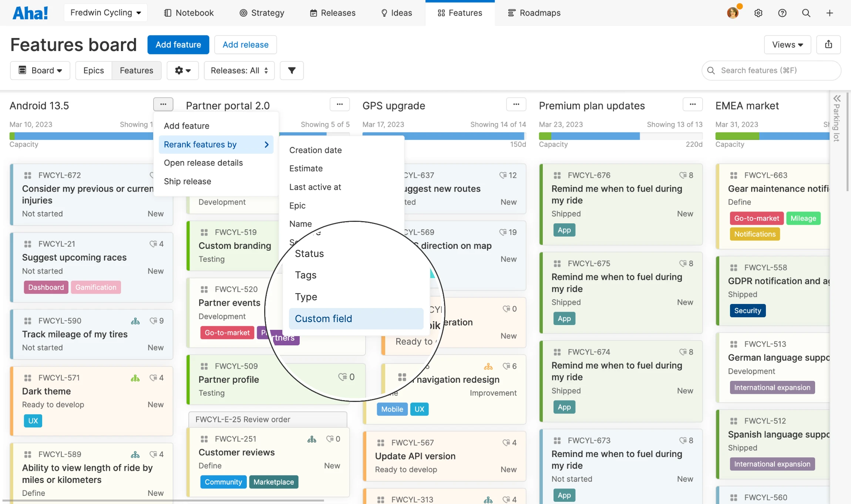Click the Premium plan updates capacity bar

(620, 136)
